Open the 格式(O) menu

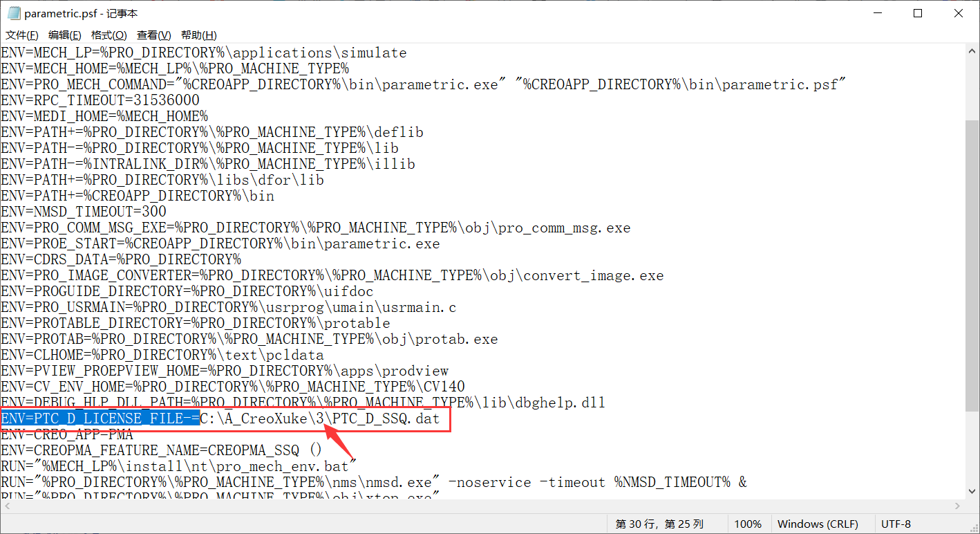(x=109, y=35)
